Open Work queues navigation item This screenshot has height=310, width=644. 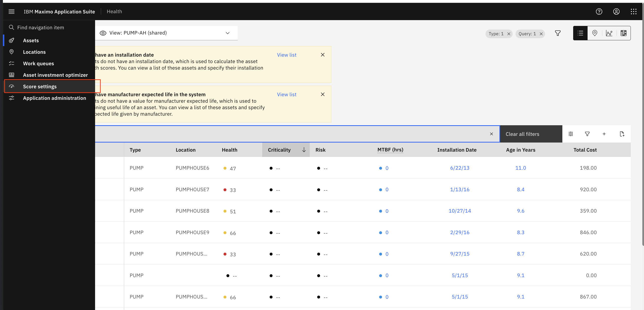click(x=39, y=63)
